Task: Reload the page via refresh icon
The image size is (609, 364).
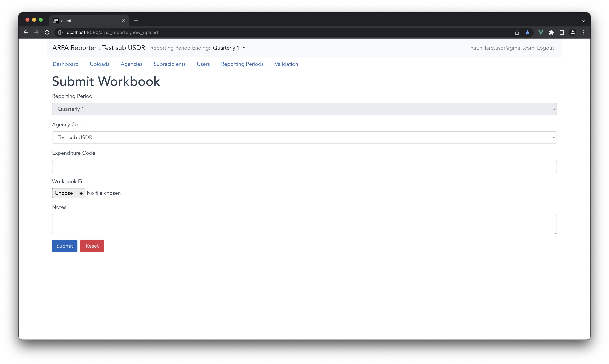Action: point(47,32)
